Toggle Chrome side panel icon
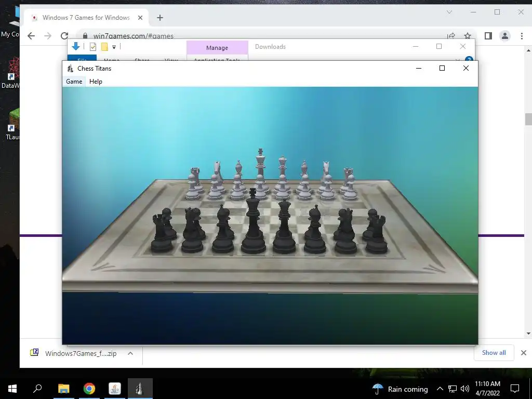The height and width of the screenshot is (399, 532). point(488,36)
